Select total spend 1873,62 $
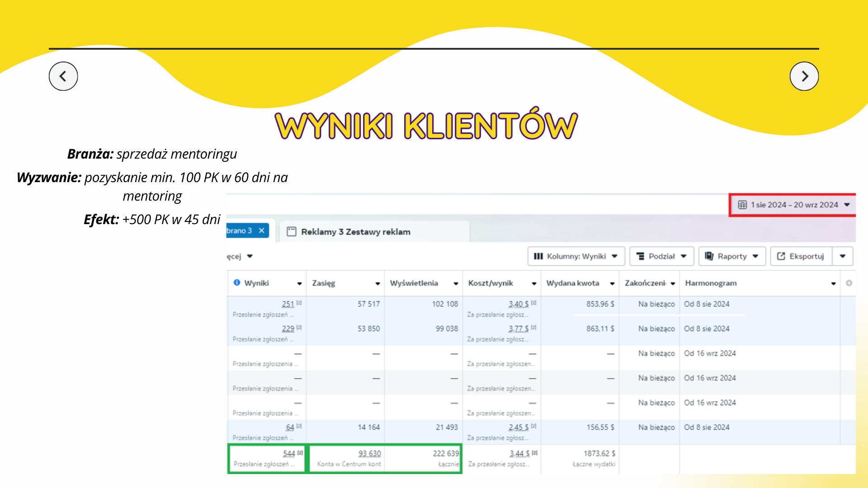The image size is (868, 488). click(599, 453)
